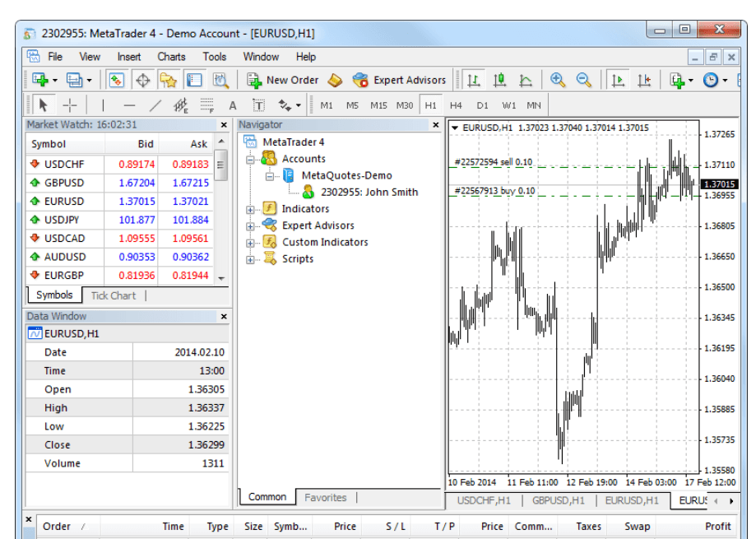Image resolution: width=756 pixels, height=539 pixels.
Task: Switch to Tick Chart tab
Action: tap(114, 295)
